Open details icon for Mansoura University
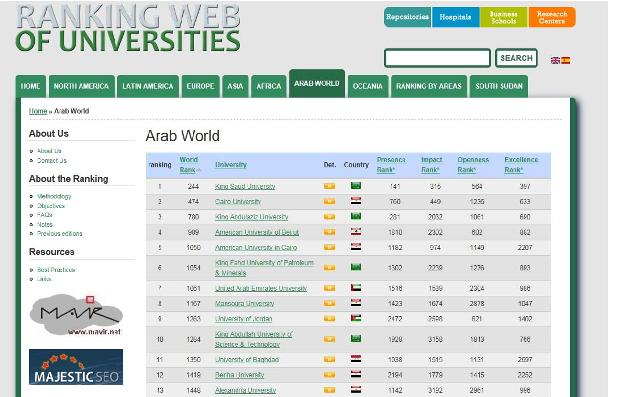The width and height of the screenshot is (640, 397). [329, 303]
